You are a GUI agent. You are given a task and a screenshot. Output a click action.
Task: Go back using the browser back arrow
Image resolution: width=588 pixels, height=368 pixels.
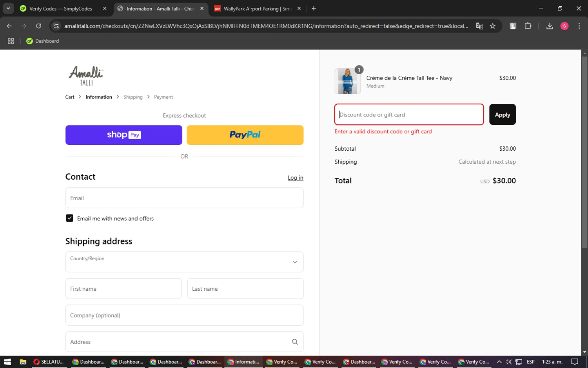(x=9, y=26)
